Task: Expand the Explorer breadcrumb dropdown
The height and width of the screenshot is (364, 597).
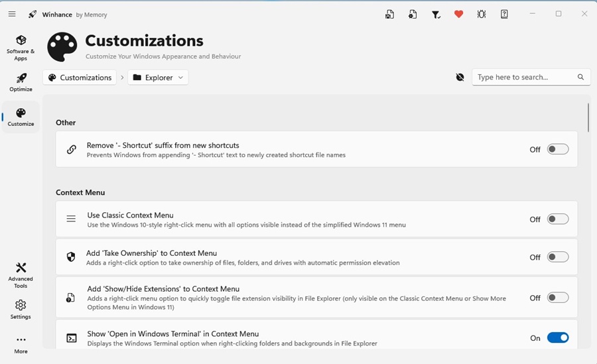Action: click(158, 78)
